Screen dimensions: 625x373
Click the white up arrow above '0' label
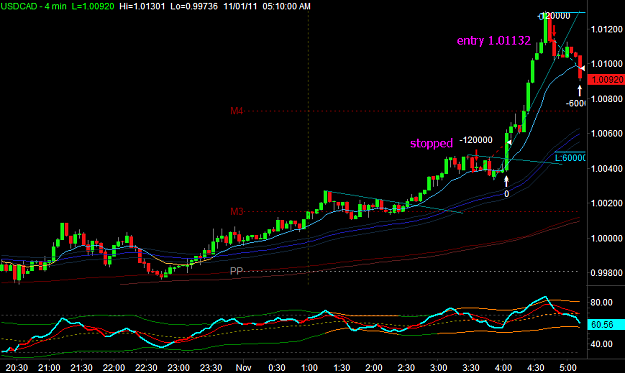point(506,181)
